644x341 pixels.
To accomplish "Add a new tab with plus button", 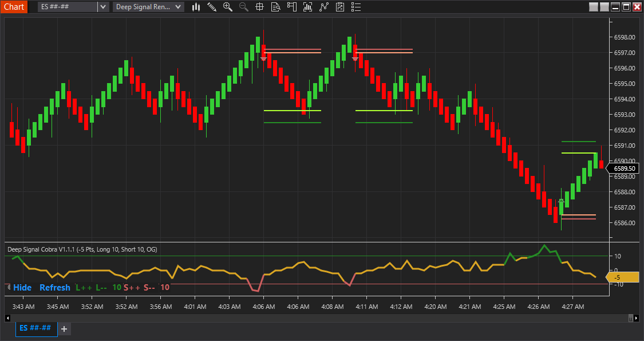I will pos(64,328).
